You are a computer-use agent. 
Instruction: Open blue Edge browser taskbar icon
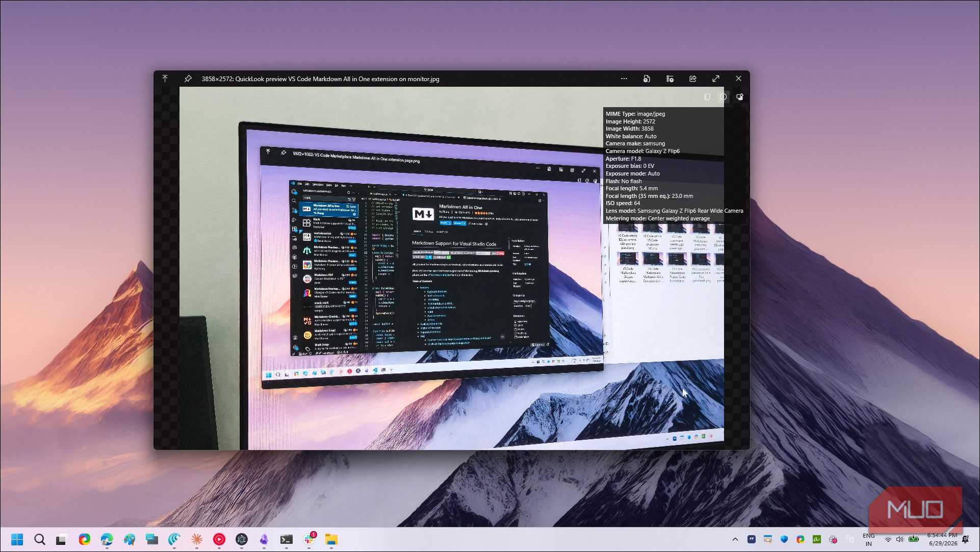[x=107, y=539]
